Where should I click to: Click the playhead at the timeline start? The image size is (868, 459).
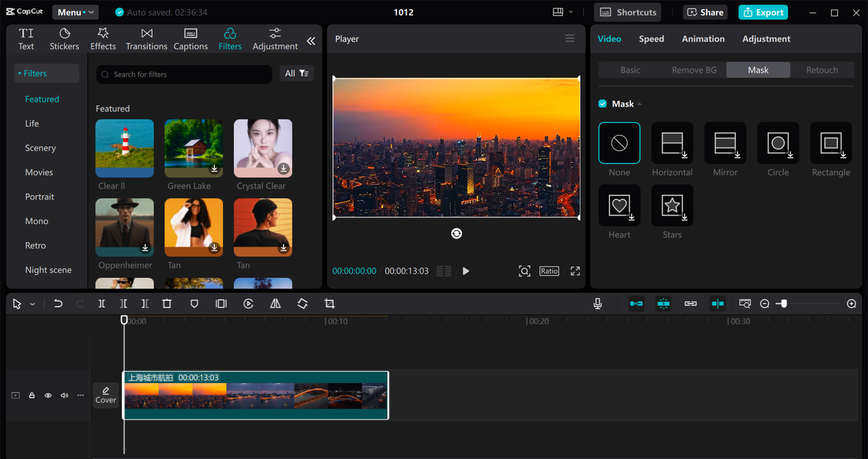tap(124, 319)
